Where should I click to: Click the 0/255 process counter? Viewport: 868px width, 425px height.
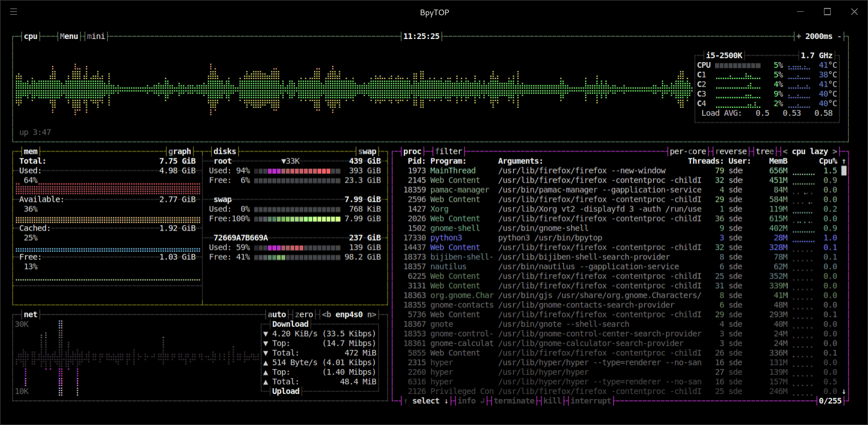(830, 401)
